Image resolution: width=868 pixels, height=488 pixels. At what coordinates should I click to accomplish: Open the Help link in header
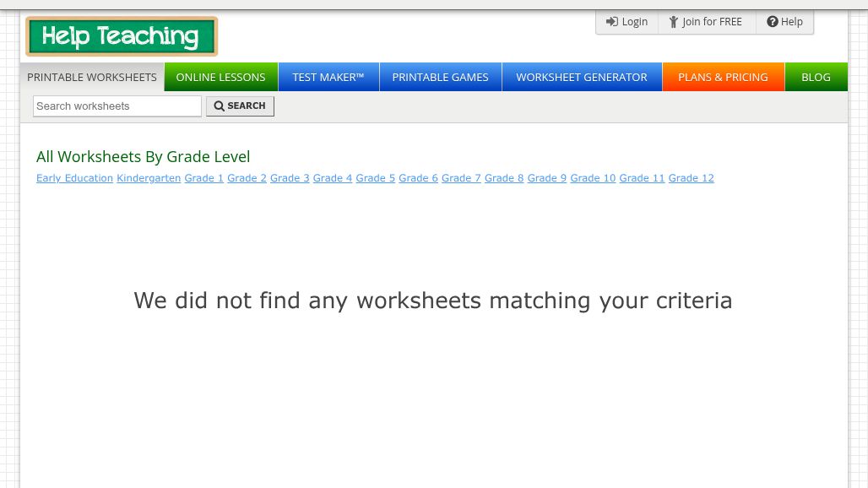point(784,22)
